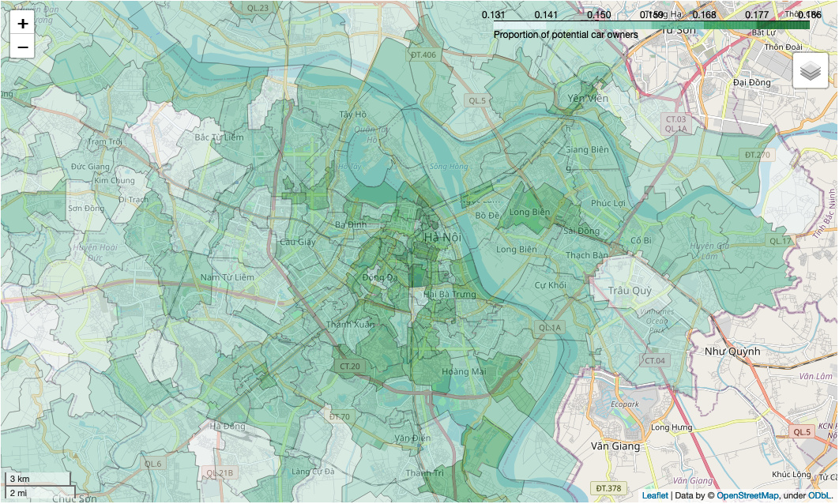The width and height of the screenshot is (839, 504).
Task: Select the ĐT.378 road shield
Action: (x=609, y=488)
